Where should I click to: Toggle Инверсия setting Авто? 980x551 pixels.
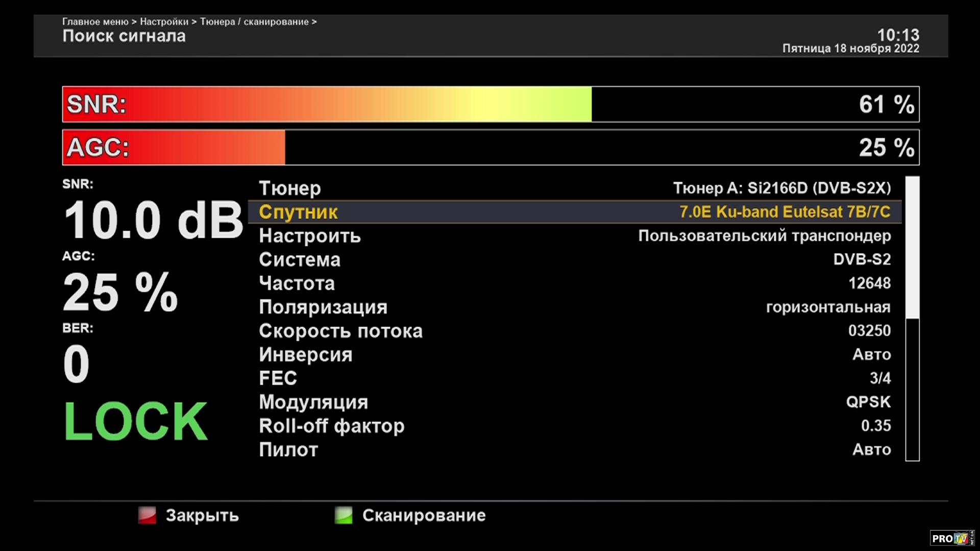(x=871, y=355)
